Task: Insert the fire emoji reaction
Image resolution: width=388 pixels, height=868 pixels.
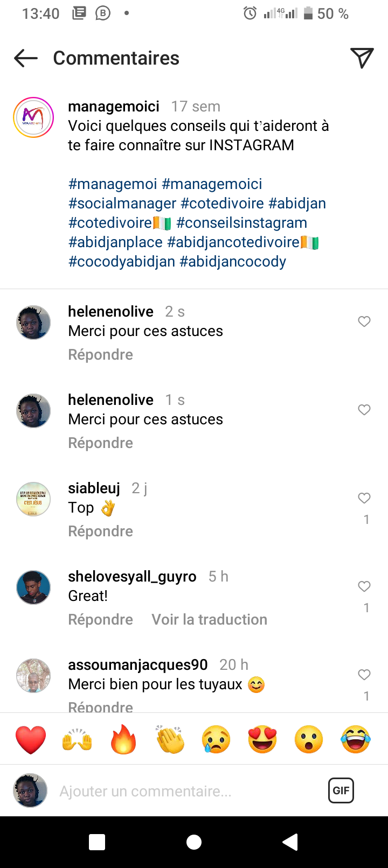Action: coord(123,739)
